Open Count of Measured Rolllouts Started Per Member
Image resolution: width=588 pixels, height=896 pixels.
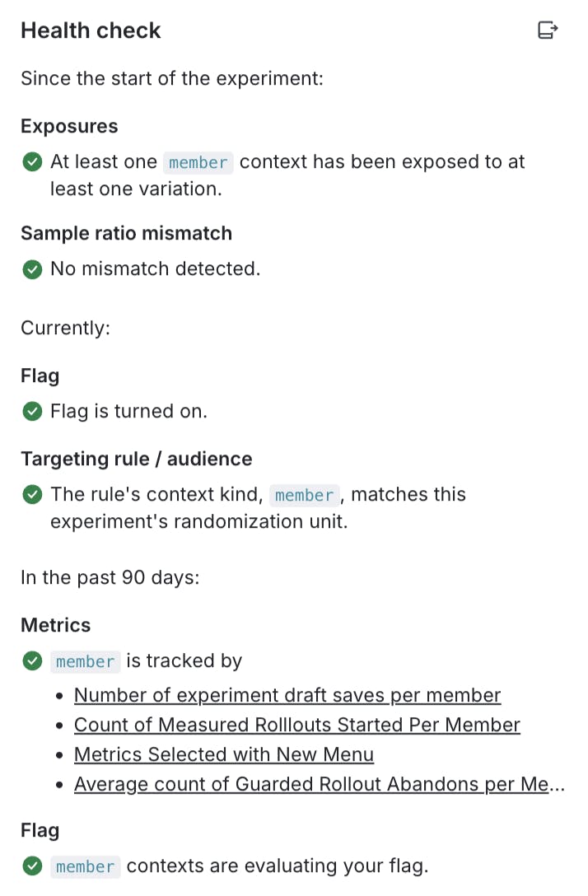click(x=297, y=726)
